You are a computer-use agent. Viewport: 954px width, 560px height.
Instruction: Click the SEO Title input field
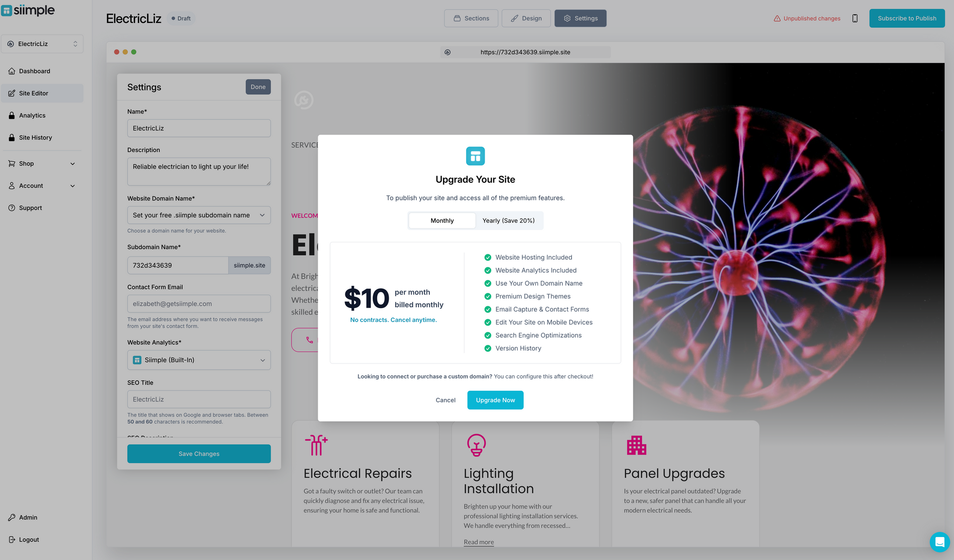198,399
